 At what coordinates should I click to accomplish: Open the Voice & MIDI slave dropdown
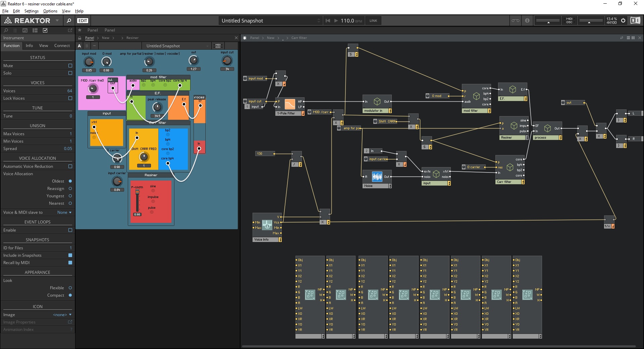(64, 212)
